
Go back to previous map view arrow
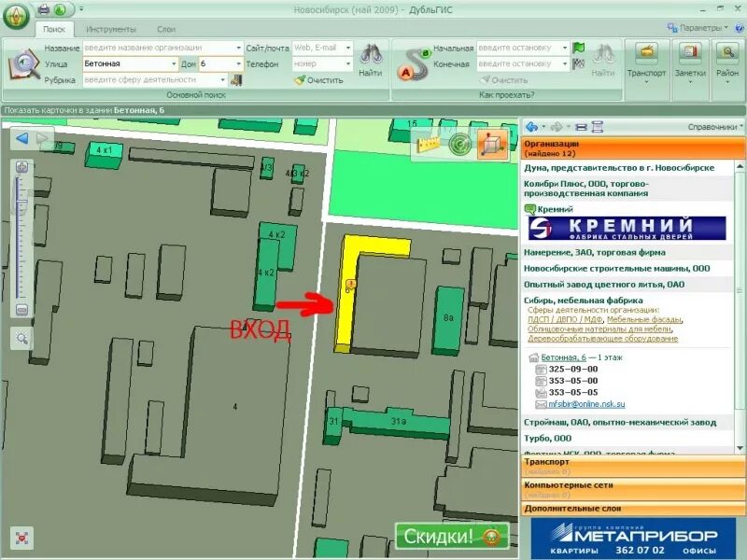21,138
